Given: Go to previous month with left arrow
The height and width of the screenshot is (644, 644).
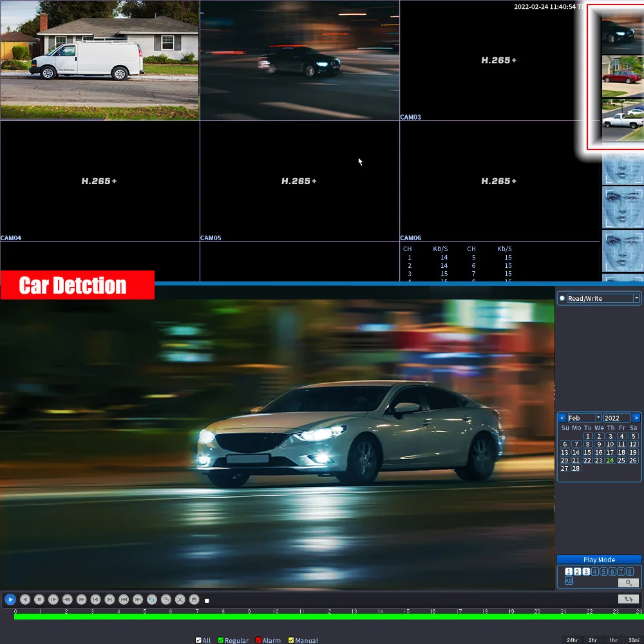Looking at the screenshot, I should coord(562,418).
